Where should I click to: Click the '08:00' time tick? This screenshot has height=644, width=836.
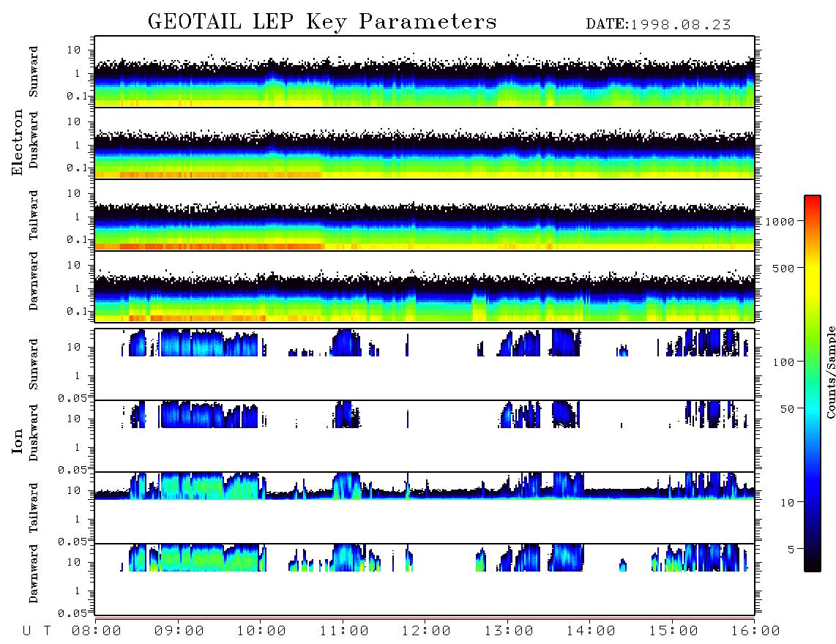coord(97,631)
